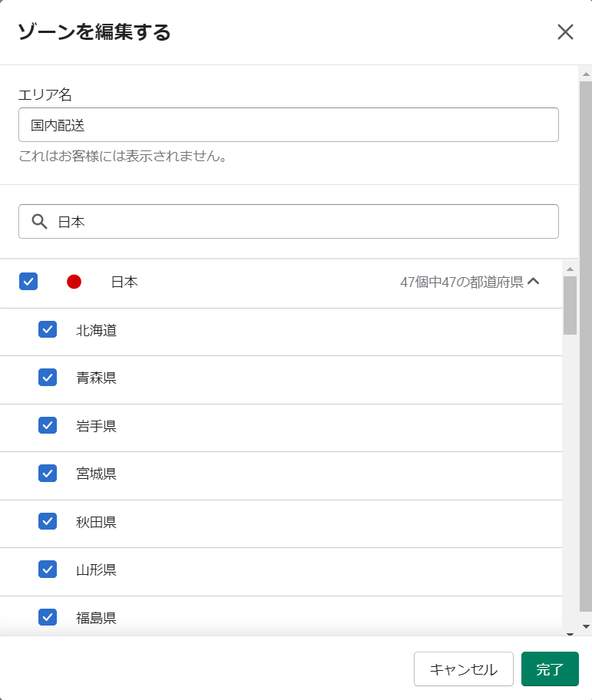Viewport: 592px width, 700px height.
Task: Click the outer scrollbar up arrow
Action: 586,74
